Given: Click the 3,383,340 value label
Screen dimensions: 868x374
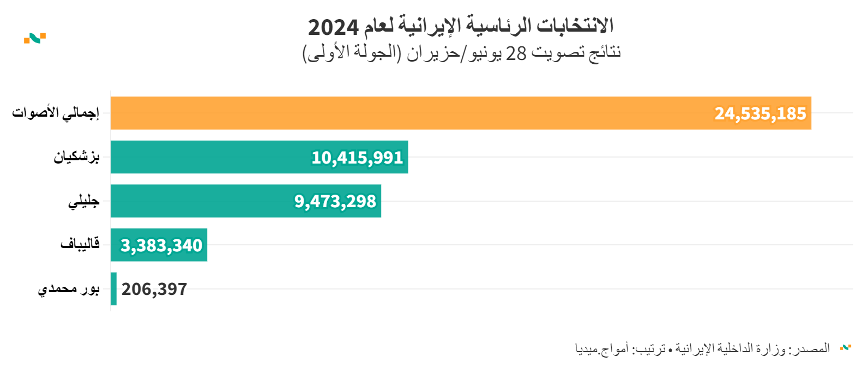Looking at the screenshot, I should coord(161,245).
